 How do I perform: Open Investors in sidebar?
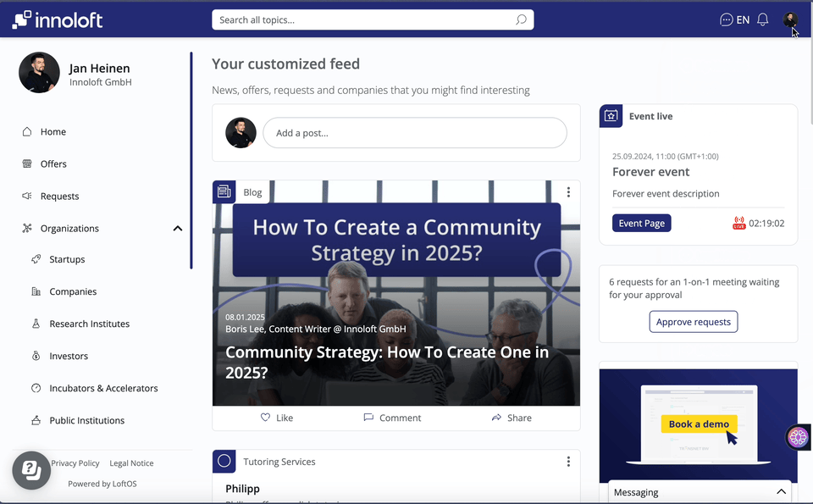(69, 357)
